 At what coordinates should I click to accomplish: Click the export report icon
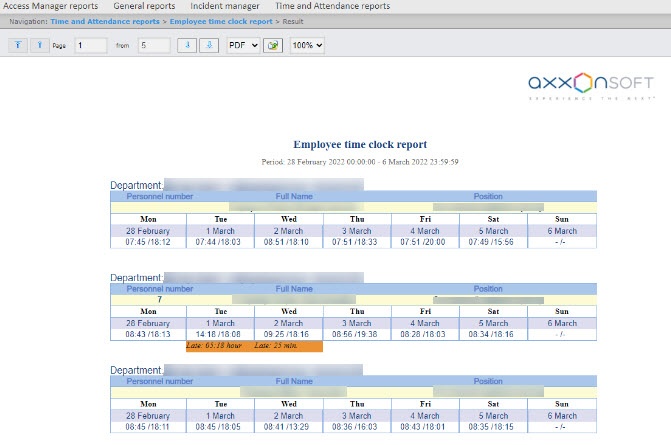[x=273, y=46]
